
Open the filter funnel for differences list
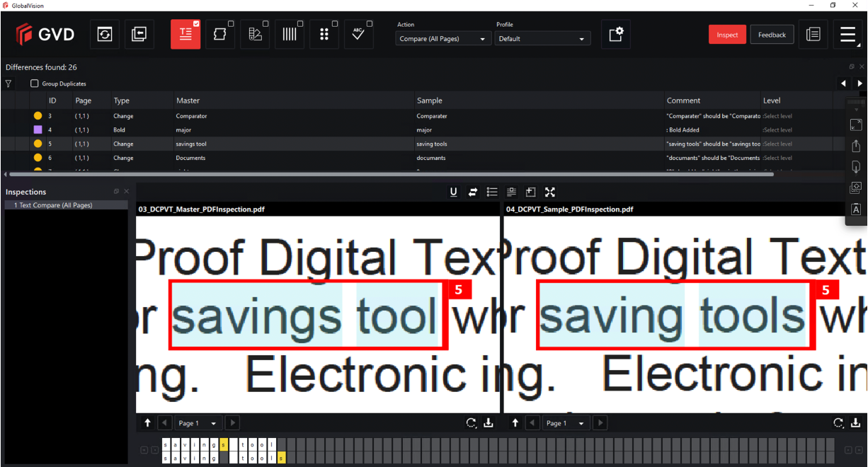click(8, 83)
